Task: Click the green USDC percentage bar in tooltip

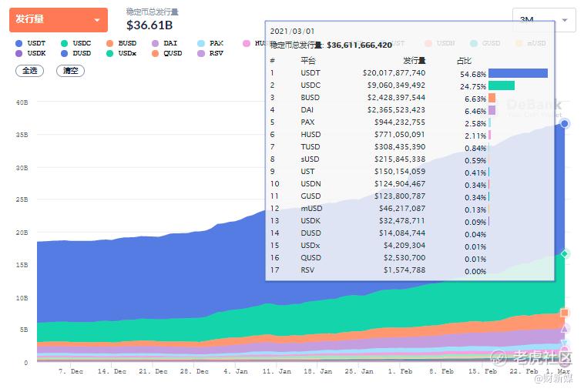Action: pyautogui.click(x=502, y=85)
